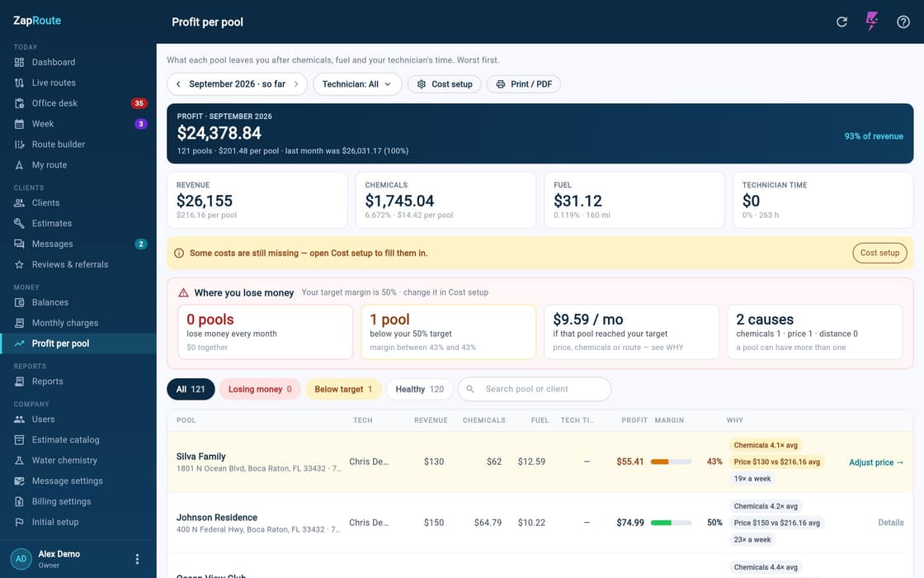Show the Healthy 120 filter tab
The image size is (924, 578).
(x=420, y=389)
